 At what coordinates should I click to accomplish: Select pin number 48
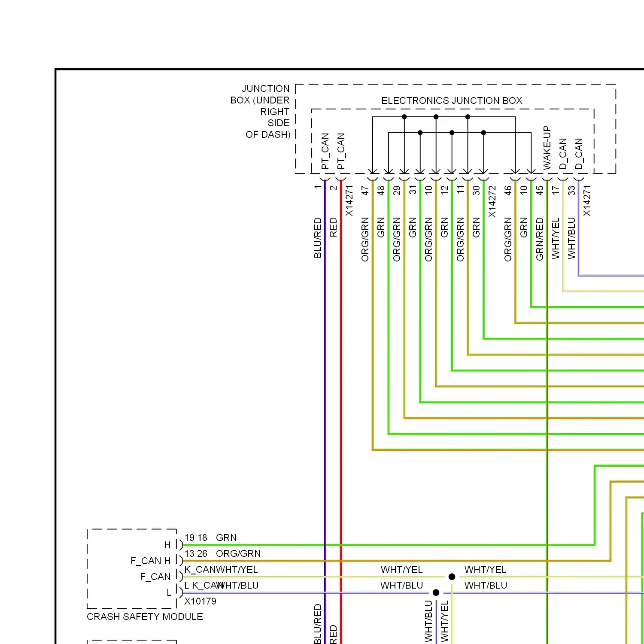(381, 190)
